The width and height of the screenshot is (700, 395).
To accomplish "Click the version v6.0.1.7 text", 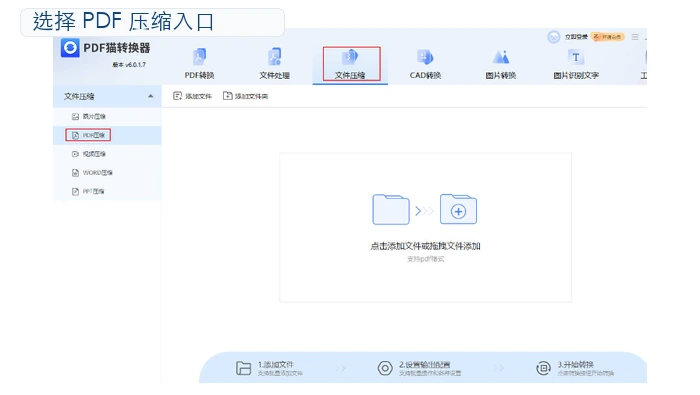I will (x=129, y=65).
